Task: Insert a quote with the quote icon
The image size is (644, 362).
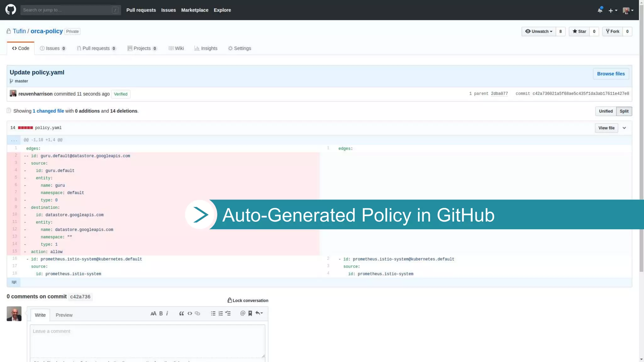Action: 181,314
